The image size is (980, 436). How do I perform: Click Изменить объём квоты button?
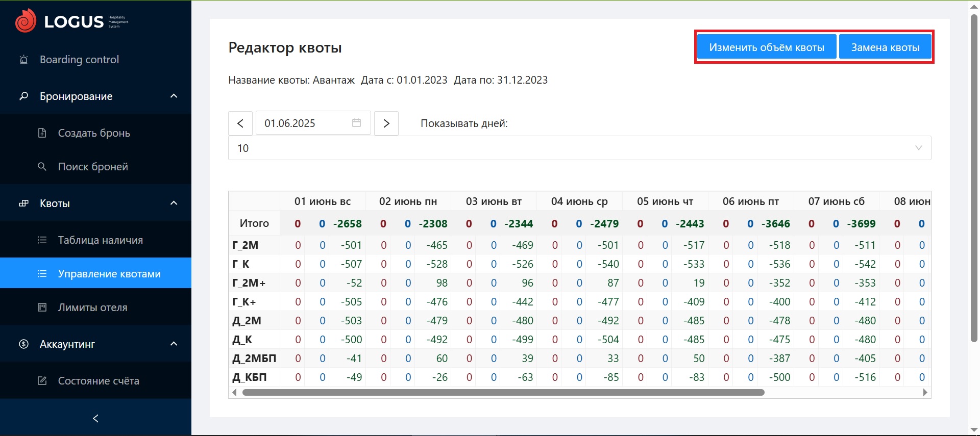[766, 47]
